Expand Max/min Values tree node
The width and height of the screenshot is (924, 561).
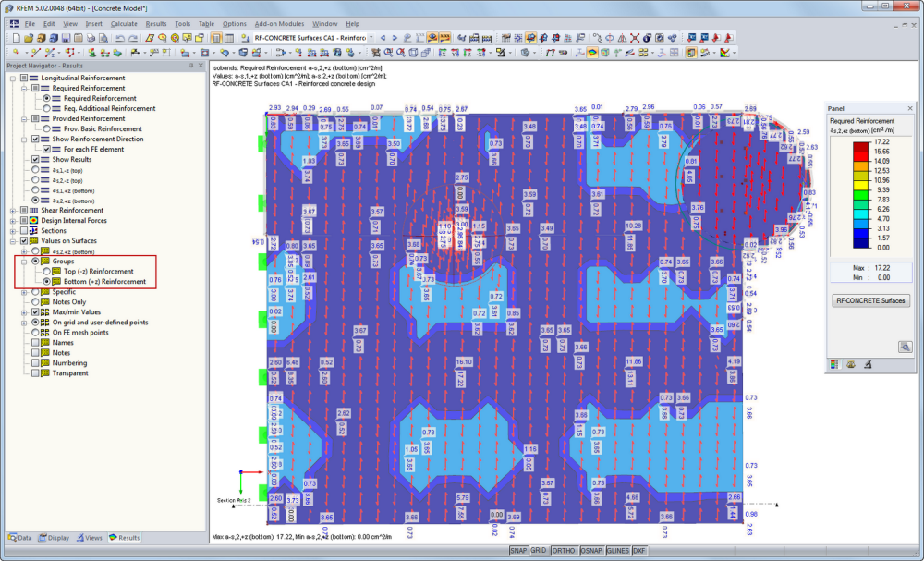24,311
